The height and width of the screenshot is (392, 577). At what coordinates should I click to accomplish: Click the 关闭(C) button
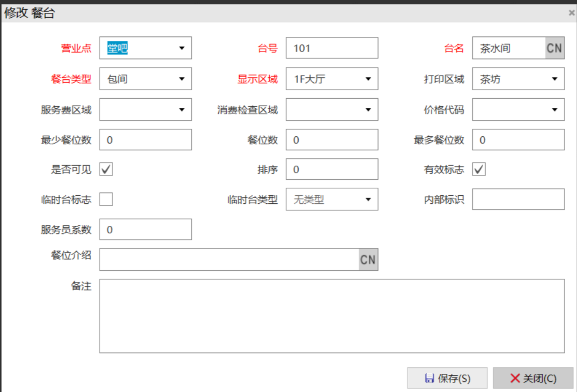click(x=533, y=378)
